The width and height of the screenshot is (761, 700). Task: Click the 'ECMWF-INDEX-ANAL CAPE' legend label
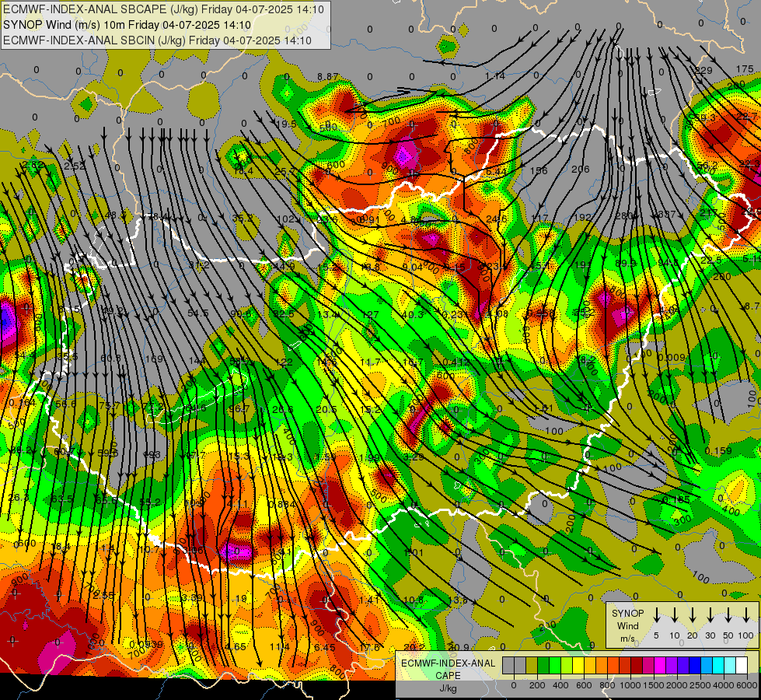pos(448,670)
